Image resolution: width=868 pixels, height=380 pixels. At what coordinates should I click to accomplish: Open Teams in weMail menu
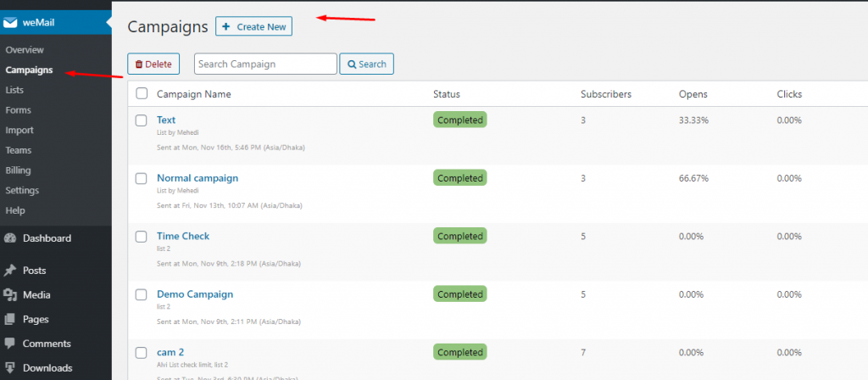coord(19,150)
